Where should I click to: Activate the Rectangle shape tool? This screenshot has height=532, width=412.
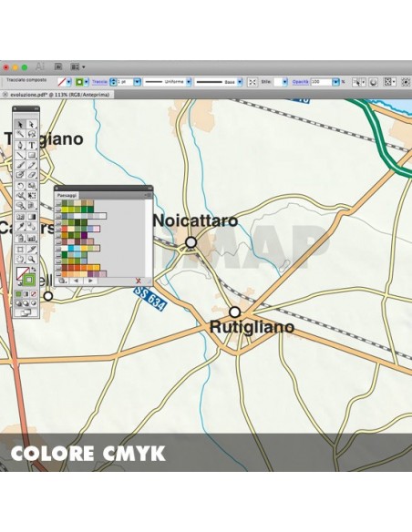point(32,155)
